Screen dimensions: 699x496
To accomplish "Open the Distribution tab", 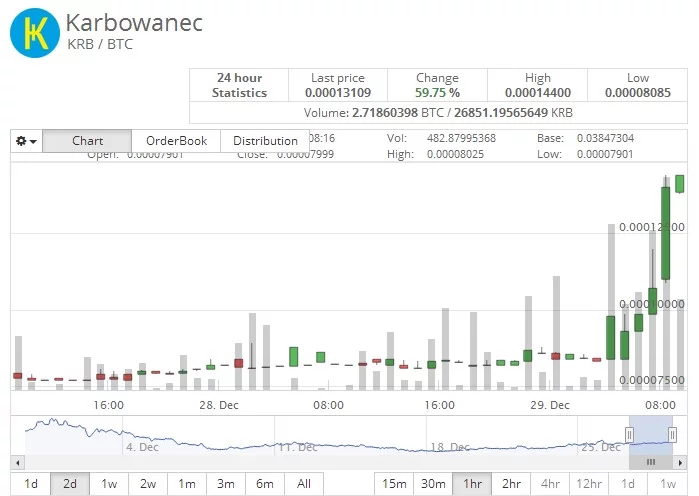I will 265,141.
